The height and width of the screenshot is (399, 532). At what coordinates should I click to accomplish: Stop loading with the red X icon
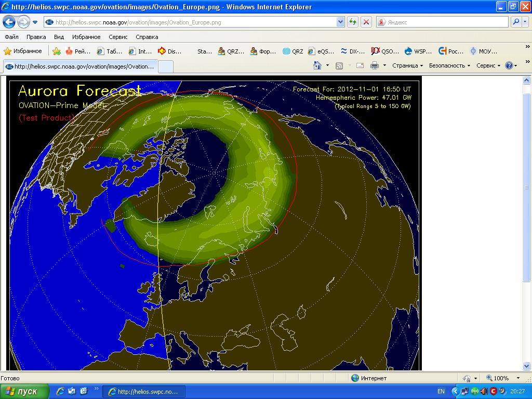[x=366, y=22]
